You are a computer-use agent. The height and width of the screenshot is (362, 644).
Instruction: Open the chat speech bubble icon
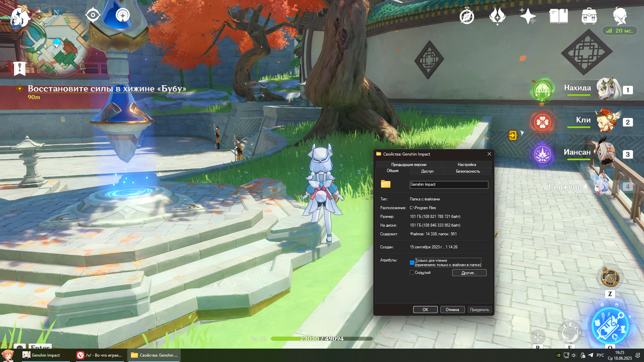20,347
